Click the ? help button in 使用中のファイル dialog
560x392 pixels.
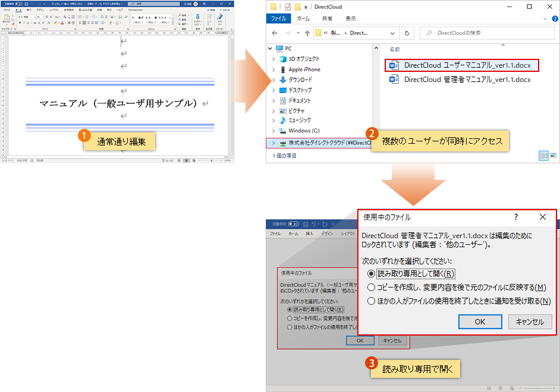click(x=516, y=217)
